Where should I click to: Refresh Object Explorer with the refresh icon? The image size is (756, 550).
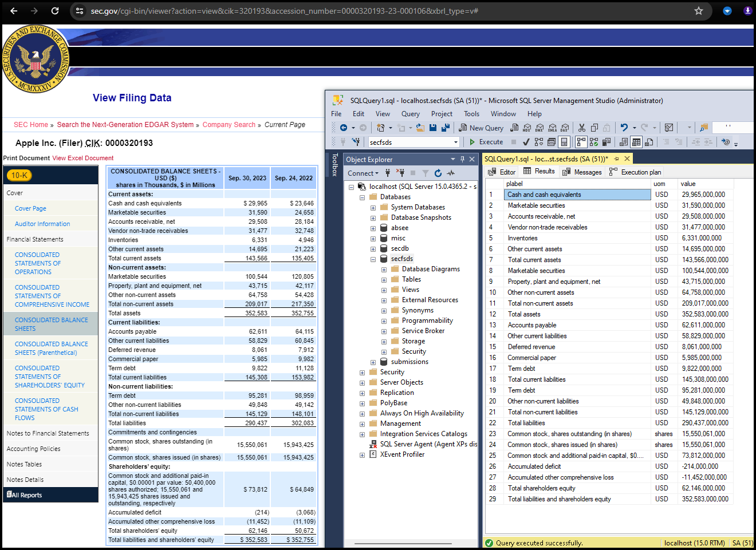(x=438, y=173)
